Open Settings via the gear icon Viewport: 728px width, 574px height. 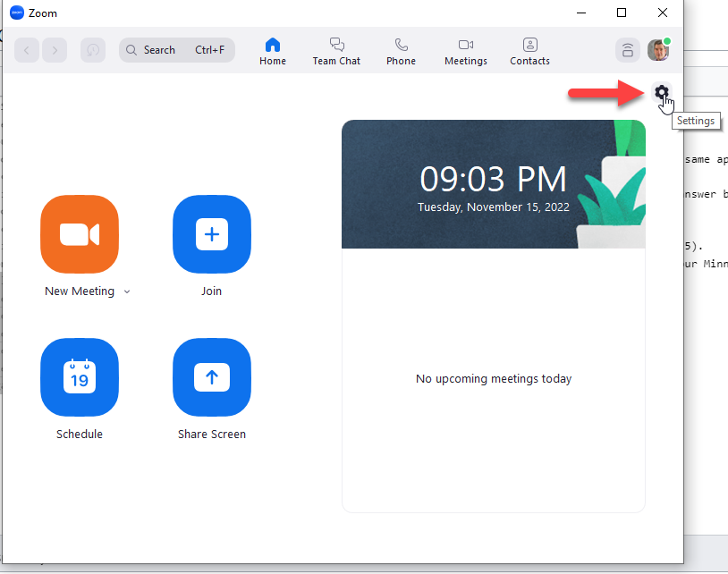pos(661,92)
